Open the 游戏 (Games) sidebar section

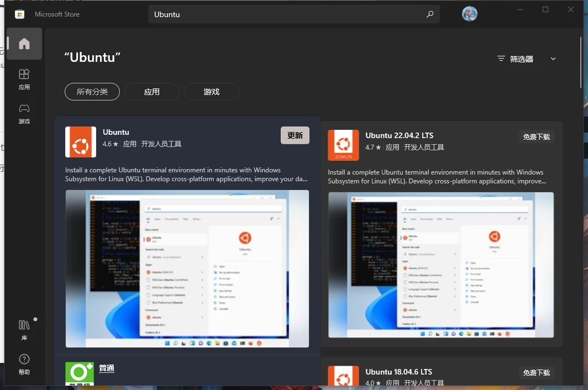click(x=24, y=113)
